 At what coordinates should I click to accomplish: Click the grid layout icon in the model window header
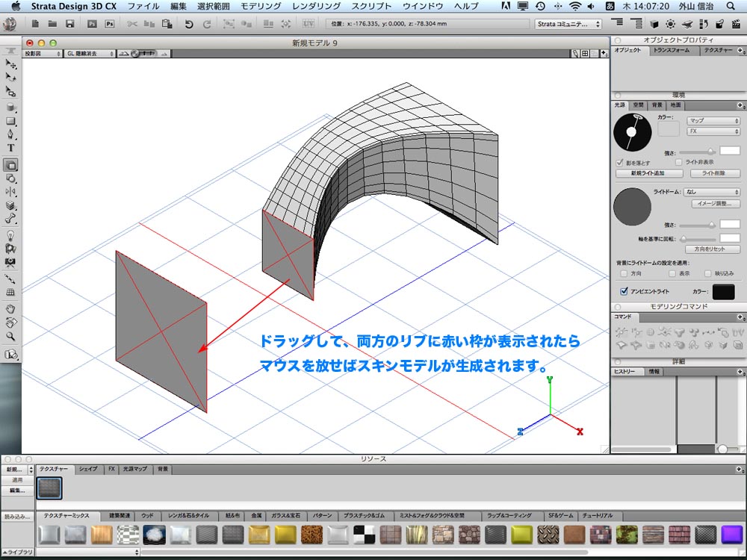pos(585,54)
